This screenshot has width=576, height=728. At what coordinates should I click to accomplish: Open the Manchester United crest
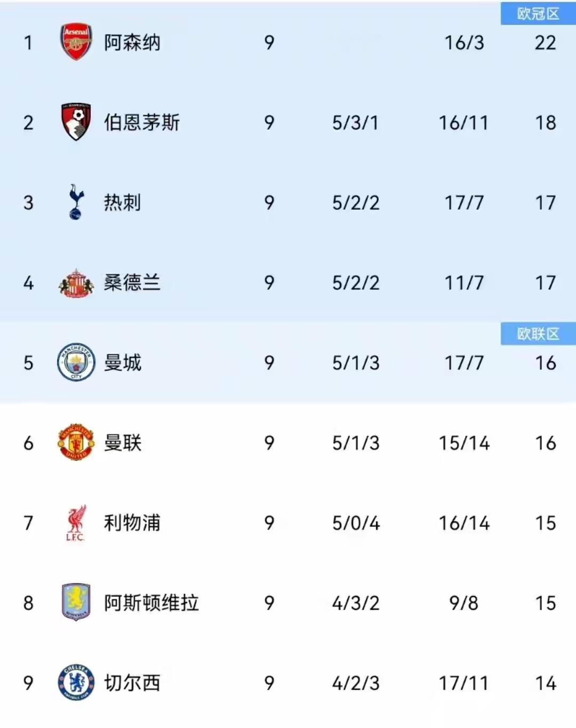[x=76, y=442]
